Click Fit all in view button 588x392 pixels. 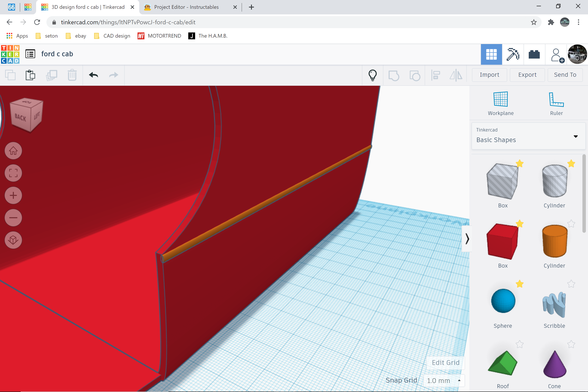pos(13,173)
